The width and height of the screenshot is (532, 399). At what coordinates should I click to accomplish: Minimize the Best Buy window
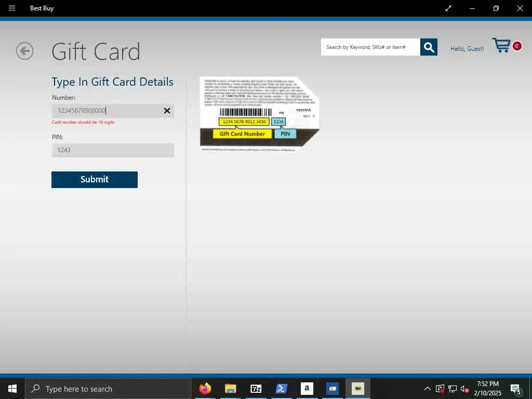click(x=472, y=8)
